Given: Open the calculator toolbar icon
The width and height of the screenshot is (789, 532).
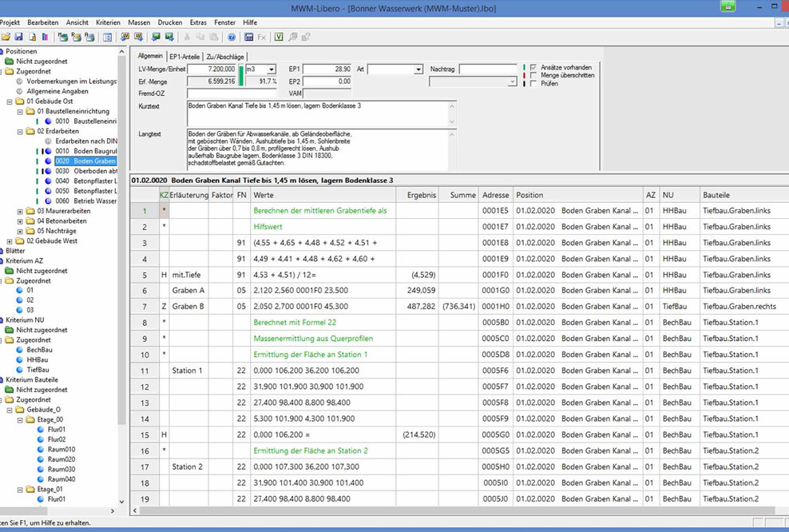Looking at the screenshot, I should coord(249,37).
